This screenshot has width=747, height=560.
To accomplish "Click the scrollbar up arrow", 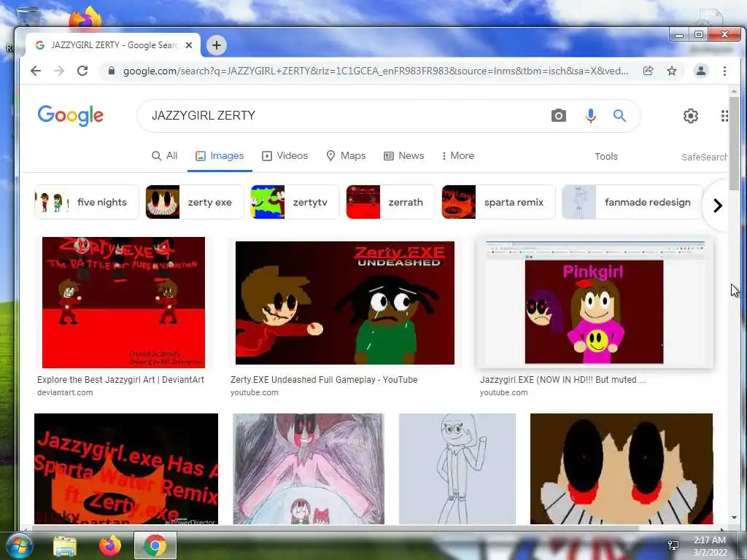I will (734, 90).
